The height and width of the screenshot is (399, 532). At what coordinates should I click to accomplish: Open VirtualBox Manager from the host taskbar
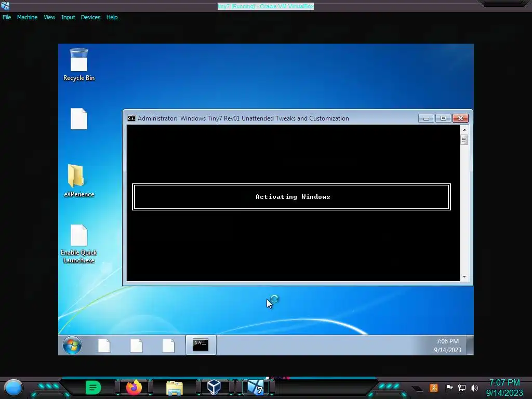click(x=214, y=388)
